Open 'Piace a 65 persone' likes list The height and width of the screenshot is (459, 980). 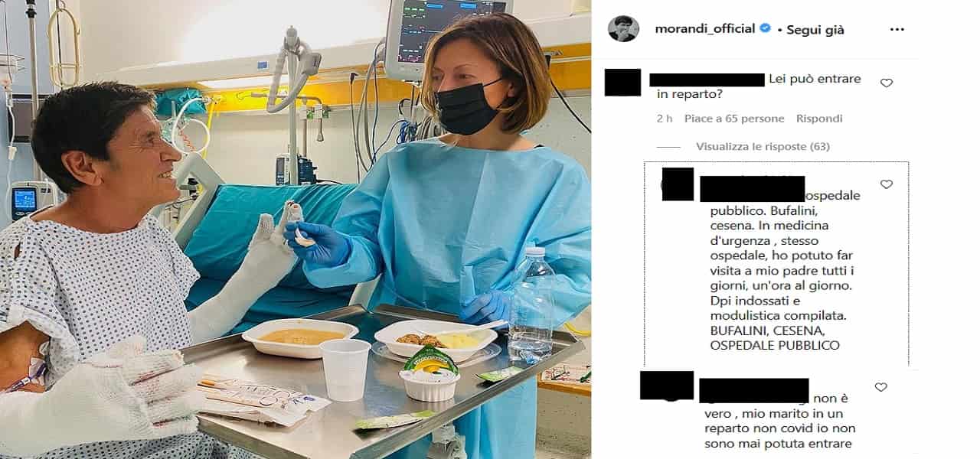pos(734,119)
